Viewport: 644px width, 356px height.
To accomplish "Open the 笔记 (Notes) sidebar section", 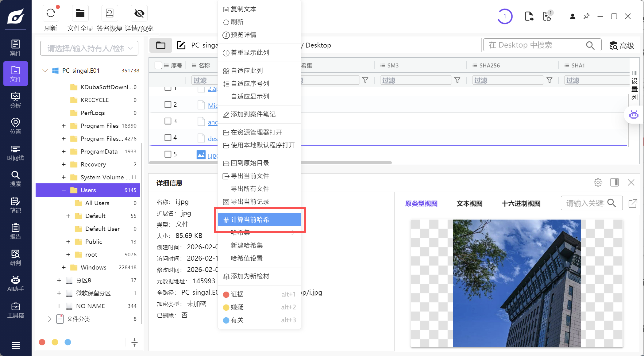I will [15, 205].
